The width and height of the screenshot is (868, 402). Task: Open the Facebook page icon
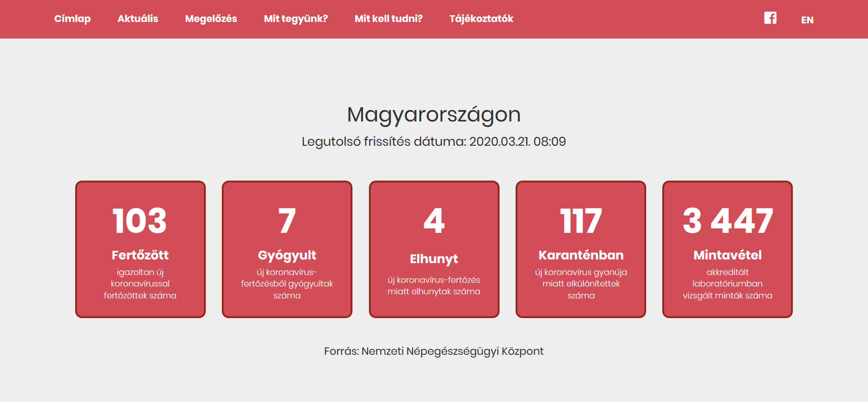(x=770, y=18)
